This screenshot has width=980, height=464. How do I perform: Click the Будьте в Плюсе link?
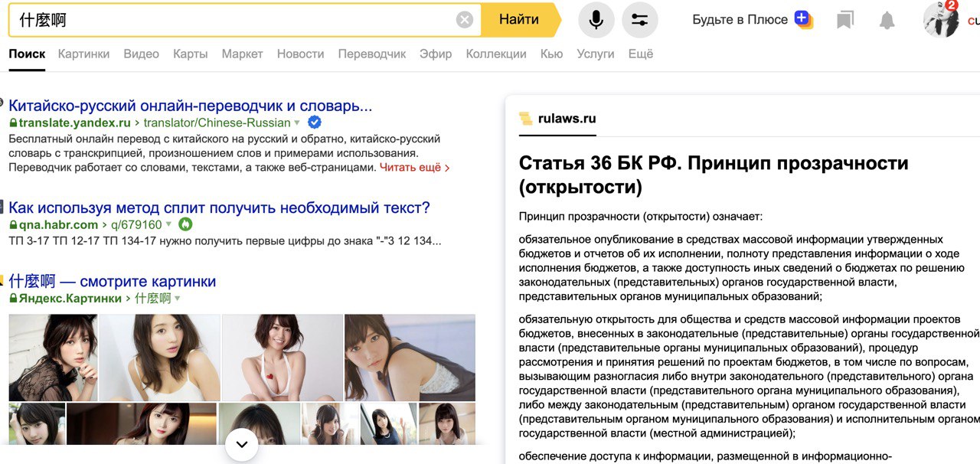740,20
